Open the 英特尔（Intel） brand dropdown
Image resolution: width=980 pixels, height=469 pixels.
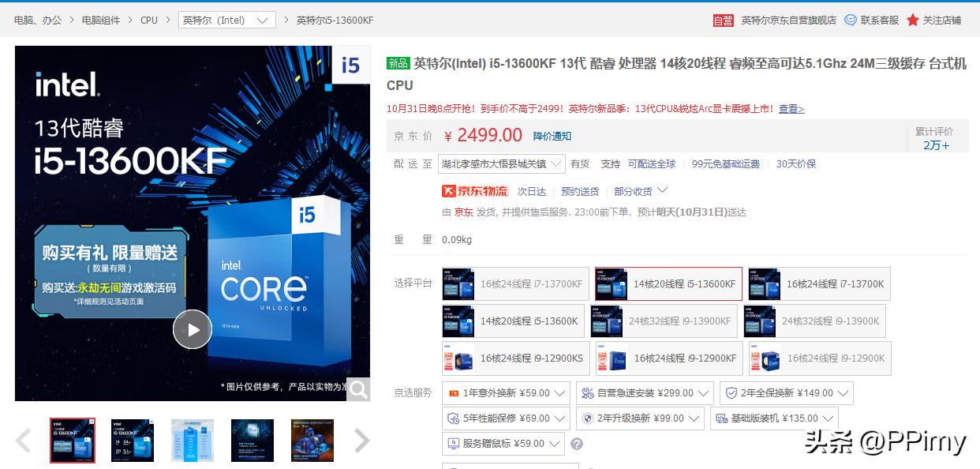coord(226,21)
